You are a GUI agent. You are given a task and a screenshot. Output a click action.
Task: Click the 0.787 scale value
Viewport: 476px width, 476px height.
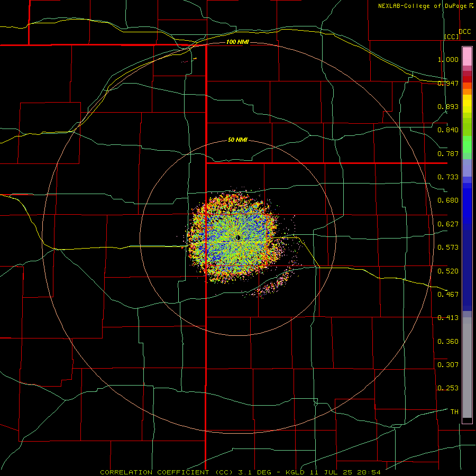pyautogui.click(x=448, y=153)
